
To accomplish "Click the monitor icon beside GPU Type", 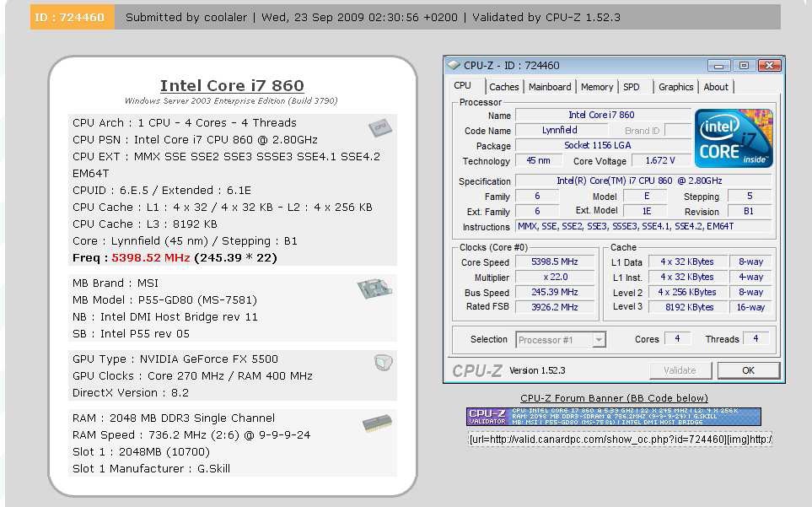I will click(x=383, y=363).
